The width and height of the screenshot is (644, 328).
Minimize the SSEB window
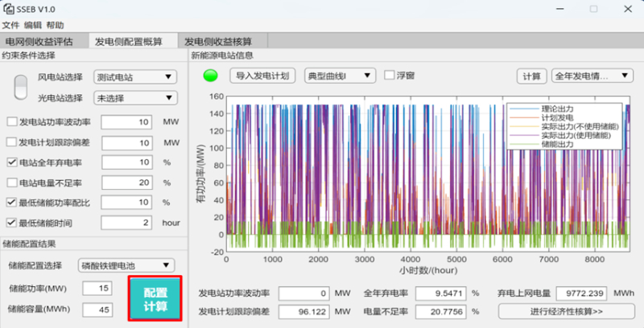[x=559, y=9]
